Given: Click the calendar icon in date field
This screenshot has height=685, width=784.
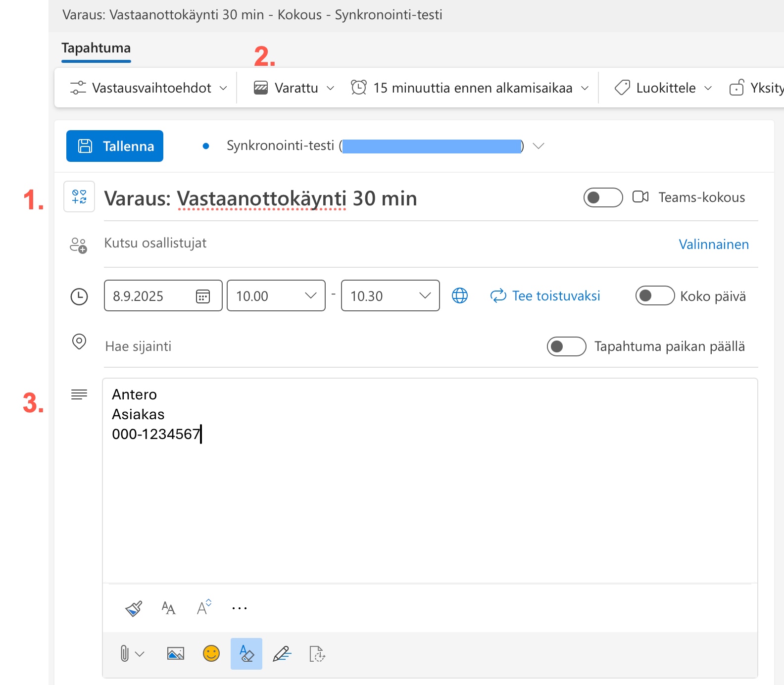Looking at the screenshot, I should (203, 296).
